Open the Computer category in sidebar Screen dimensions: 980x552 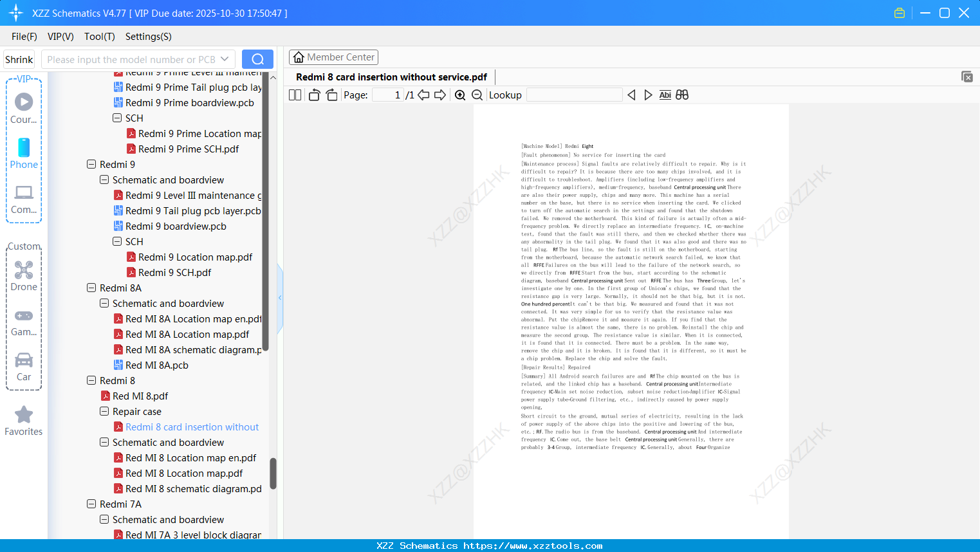tap(24, 199)
